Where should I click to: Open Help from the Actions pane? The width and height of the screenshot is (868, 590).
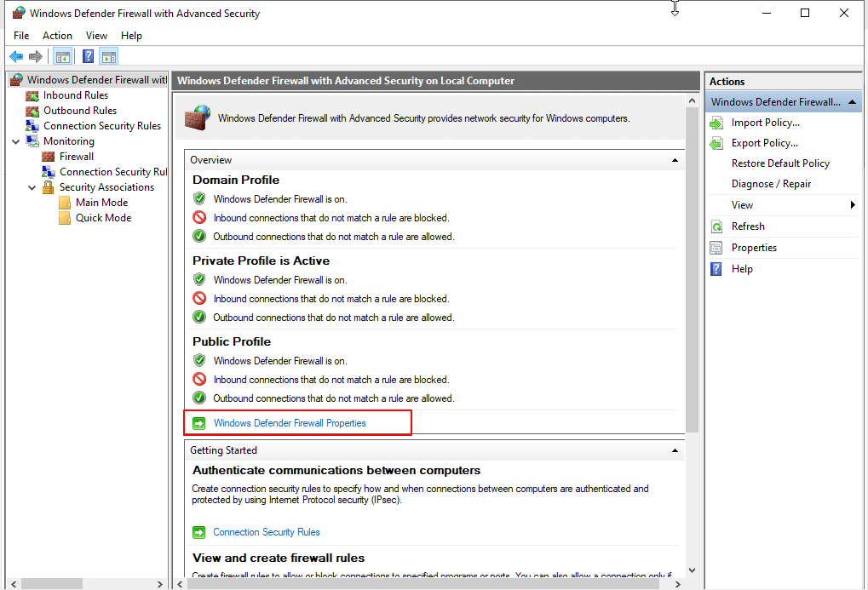click(x=741, y=268)
